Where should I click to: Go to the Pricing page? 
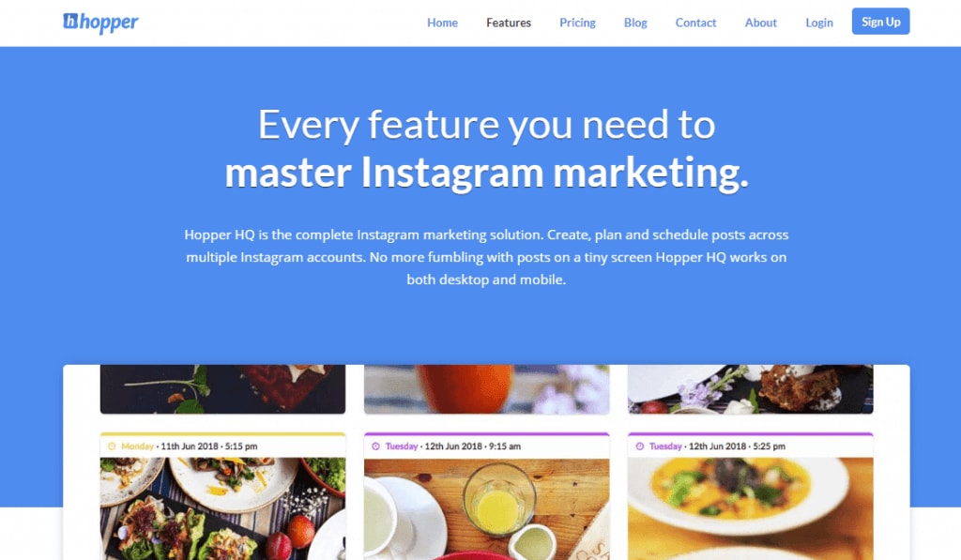(x=577, y=23)
